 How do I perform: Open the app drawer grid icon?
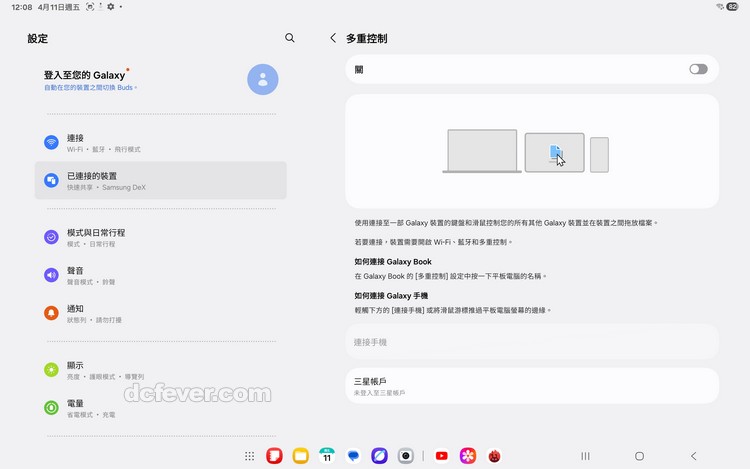tap(249, 456)
